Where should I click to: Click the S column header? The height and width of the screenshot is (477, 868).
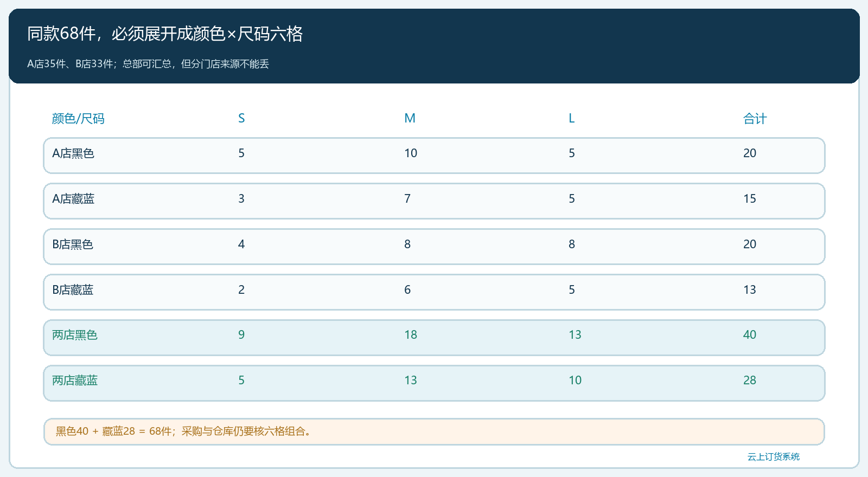[x=241, y=119]
